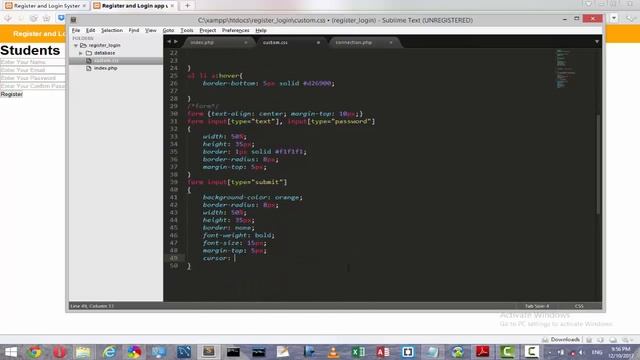Expand the database folder
The image size is (640, 360).
(x=81, y=53)
